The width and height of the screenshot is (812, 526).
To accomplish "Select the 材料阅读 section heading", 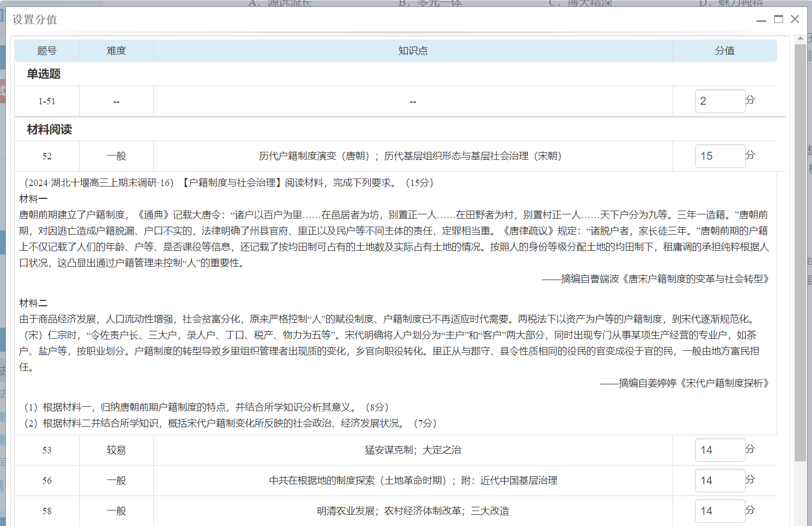I will click(49, 129).
